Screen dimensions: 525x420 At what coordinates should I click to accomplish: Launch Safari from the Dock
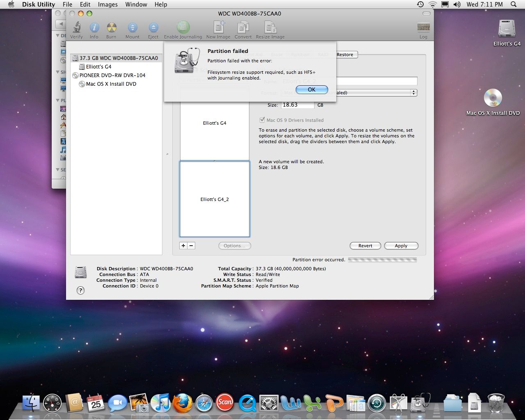(204, 403)
